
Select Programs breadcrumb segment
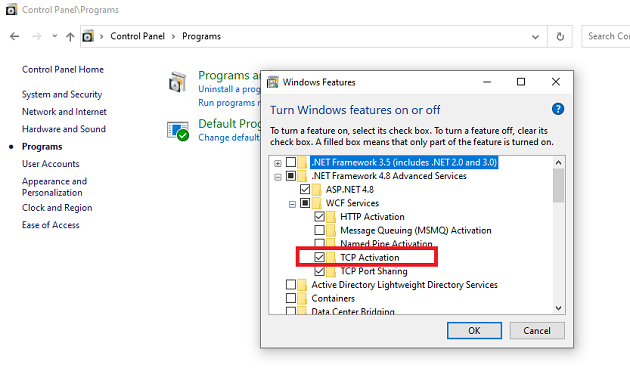pos(201,36)
